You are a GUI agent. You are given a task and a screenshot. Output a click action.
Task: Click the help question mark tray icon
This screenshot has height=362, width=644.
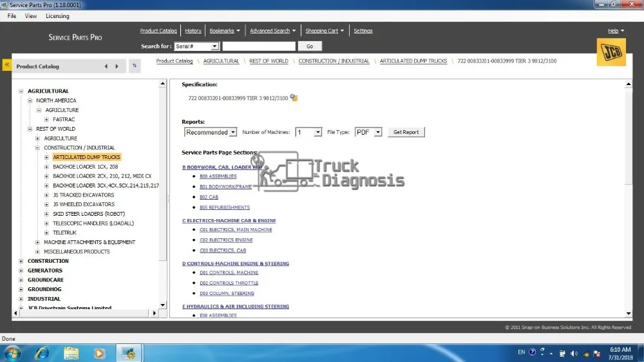pos(533,352)
